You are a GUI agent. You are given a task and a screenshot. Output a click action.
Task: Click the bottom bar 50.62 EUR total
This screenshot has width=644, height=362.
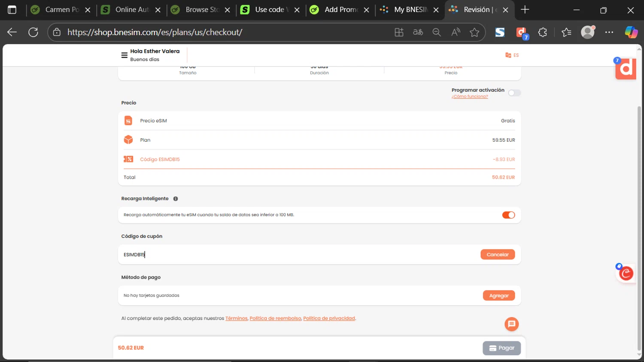click(x=131, y=348)
